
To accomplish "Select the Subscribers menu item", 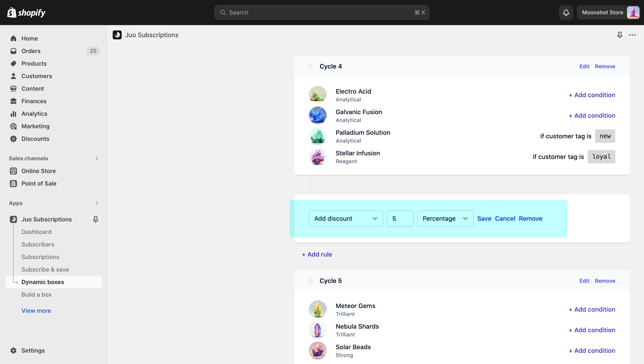I will click(38, 244).
